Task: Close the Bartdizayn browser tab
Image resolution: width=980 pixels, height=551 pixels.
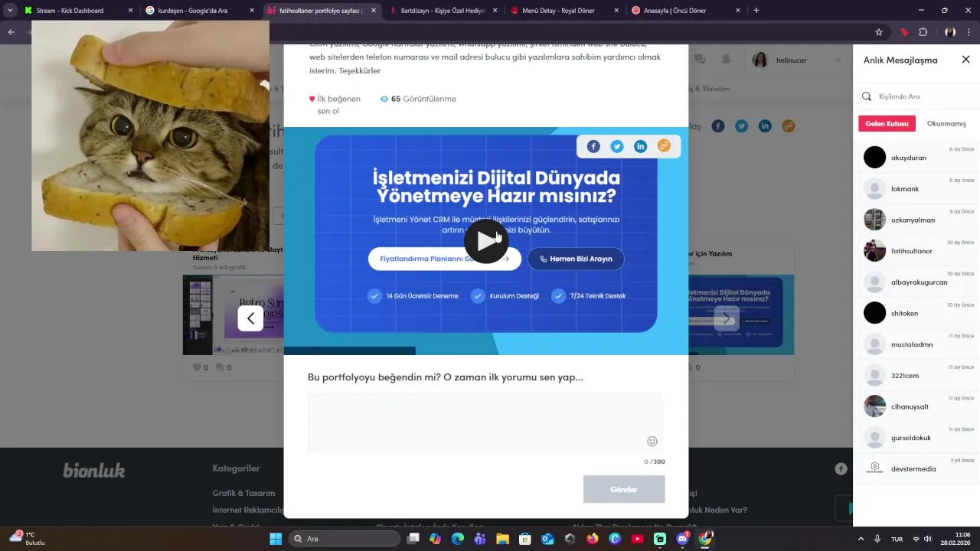Action: coord(495,11)
